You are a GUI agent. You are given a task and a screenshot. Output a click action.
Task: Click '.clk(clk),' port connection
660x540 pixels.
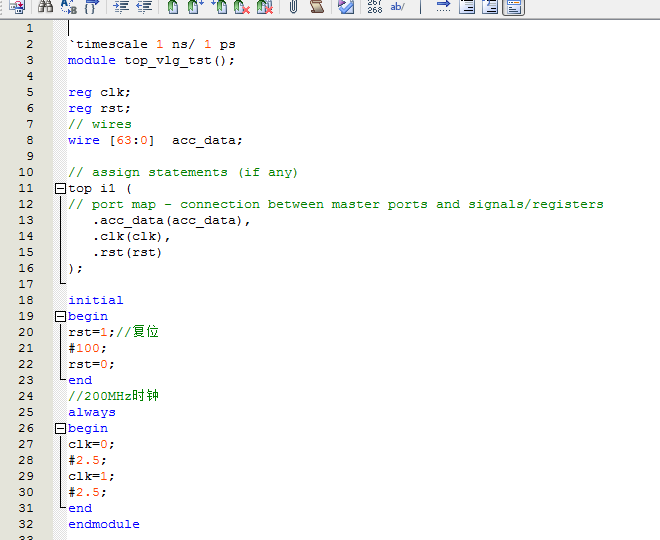(131, 236)
